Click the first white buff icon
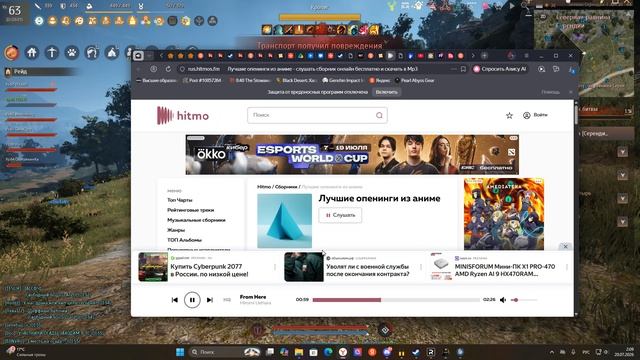640x360 pixels. click(39, 21)
